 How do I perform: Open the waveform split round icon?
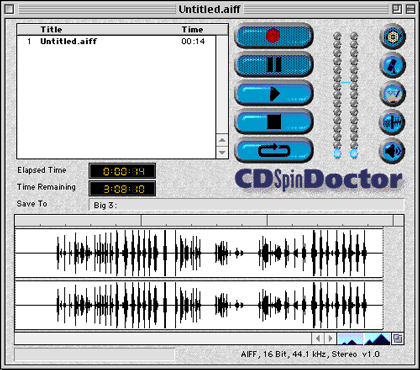(x=393, y=122)
